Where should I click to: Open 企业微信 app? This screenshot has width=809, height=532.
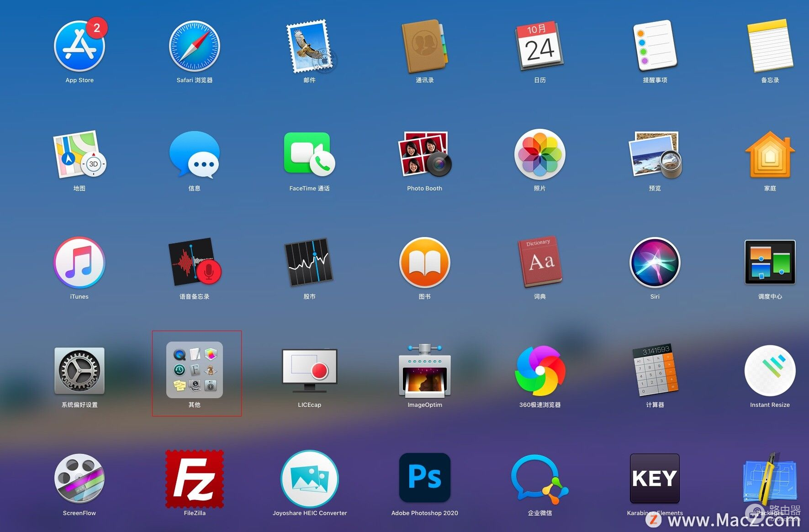tap(540, 479)
